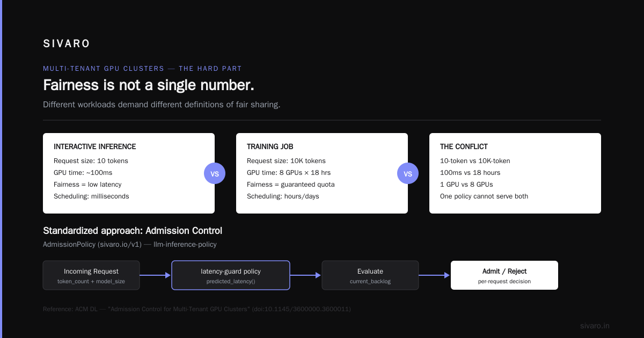Click the Multi-Tenant GPU Clusters subtitle label
Image resolution: width=644 pixels, height=338 pixels.
click(142, 69)
